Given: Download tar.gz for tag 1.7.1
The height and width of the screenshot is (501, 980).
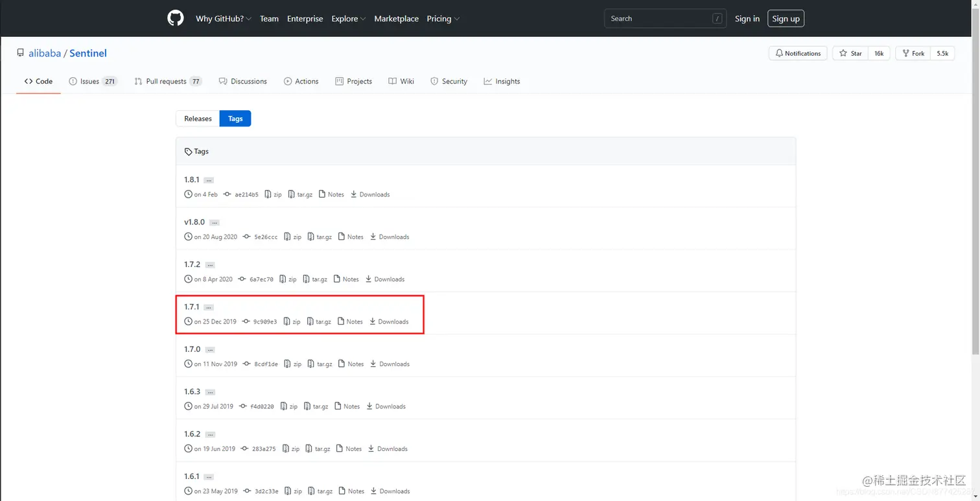Looking at the screenshot, I should point(319,321).
